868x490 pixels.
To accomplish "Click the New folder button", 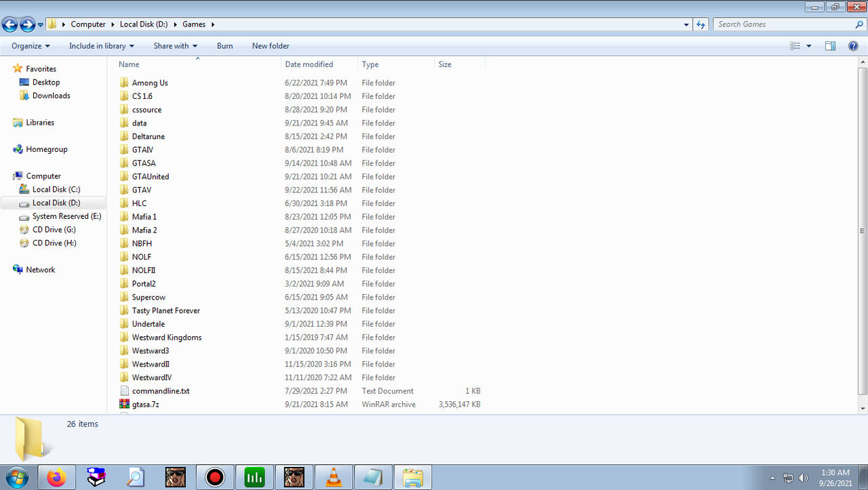I will (271, 46).
